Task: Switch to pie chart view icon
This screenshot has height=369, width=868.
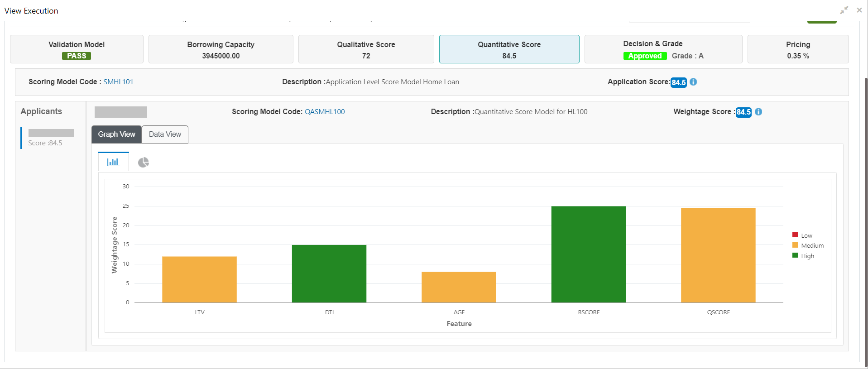Action: coord(144,163)
